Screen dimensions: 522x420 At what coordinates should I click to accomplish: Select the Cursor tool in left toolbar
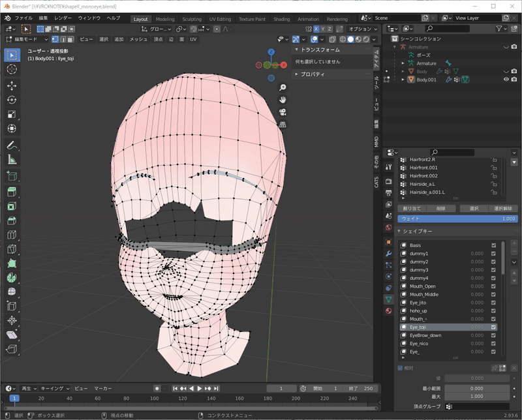point(12,69)
